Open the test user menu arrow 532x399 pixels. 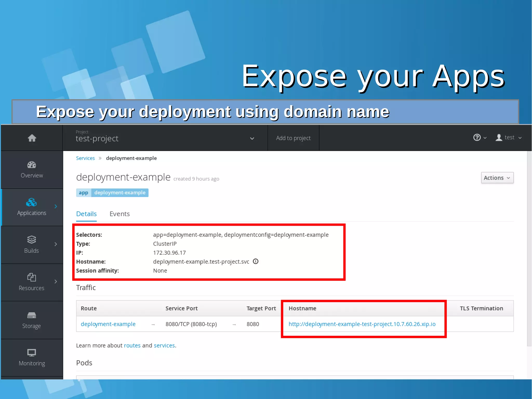(520, 138)
